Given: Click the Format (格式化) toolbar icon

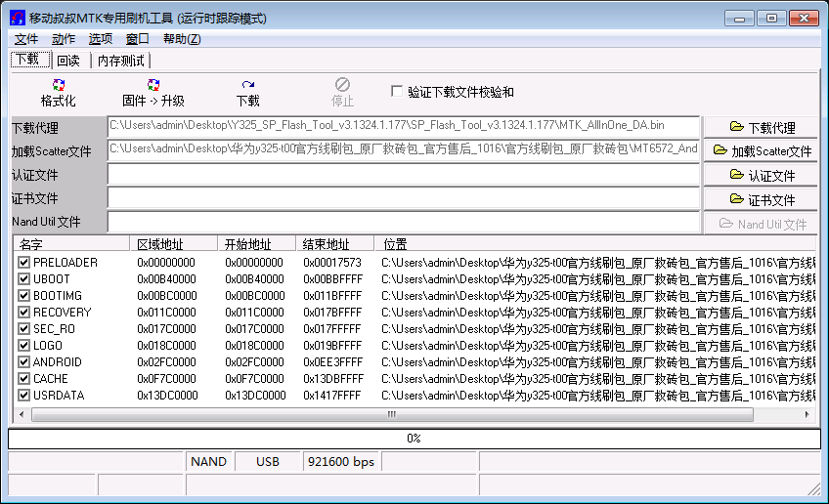Looking at the screenshot, I should (x=58, y=85).
